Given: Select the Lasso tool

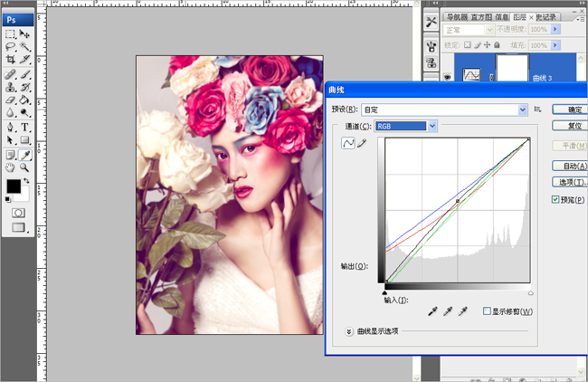Looking at the screenshot, I should click(11, 46).
